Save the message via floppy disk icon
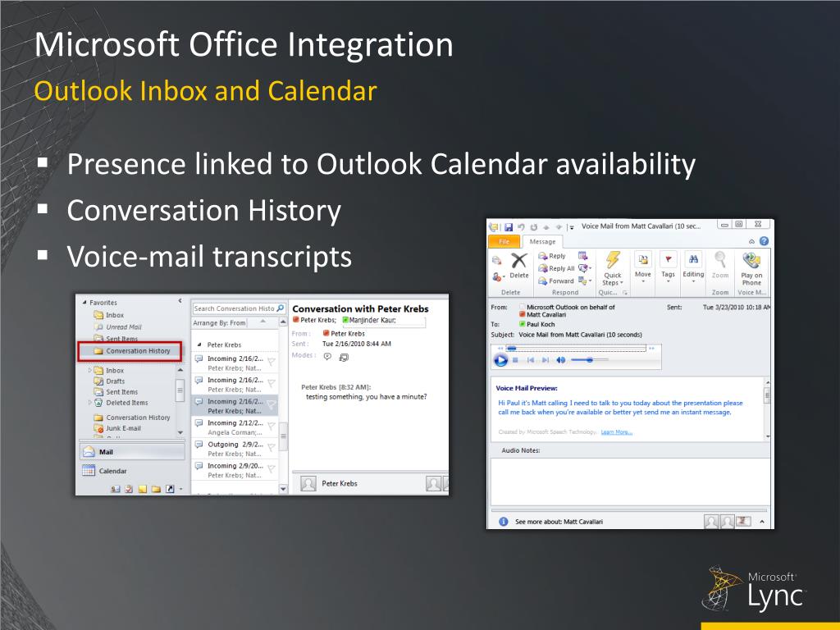Image resolution: width=840 pixels, height=630 pixels. coord(509,227)
